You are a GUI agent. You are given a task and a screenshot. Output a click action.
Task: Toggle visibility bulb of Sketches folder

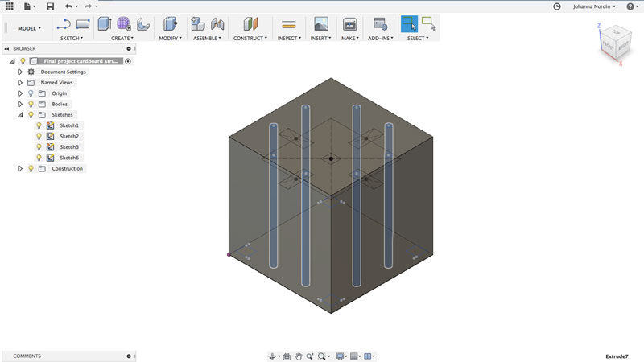pos(31,115)
